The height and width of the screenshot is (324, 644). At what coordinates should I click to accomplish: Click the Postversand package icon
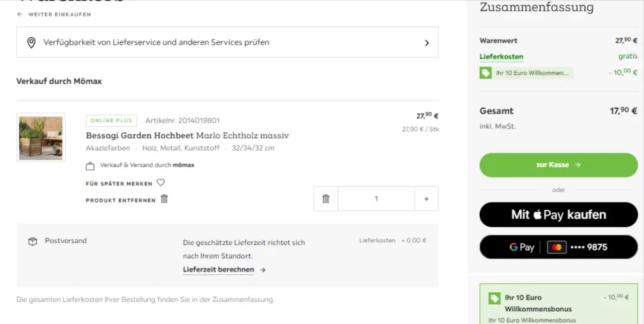click(x=33, y=242)
